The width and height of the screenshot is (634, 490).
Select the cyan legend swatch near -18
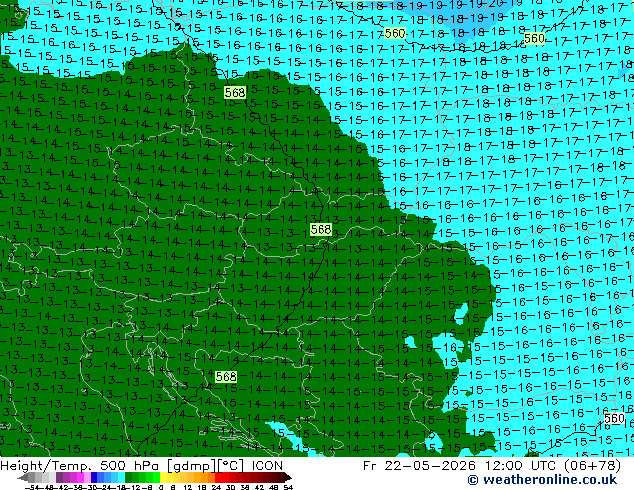click(122, 477)
